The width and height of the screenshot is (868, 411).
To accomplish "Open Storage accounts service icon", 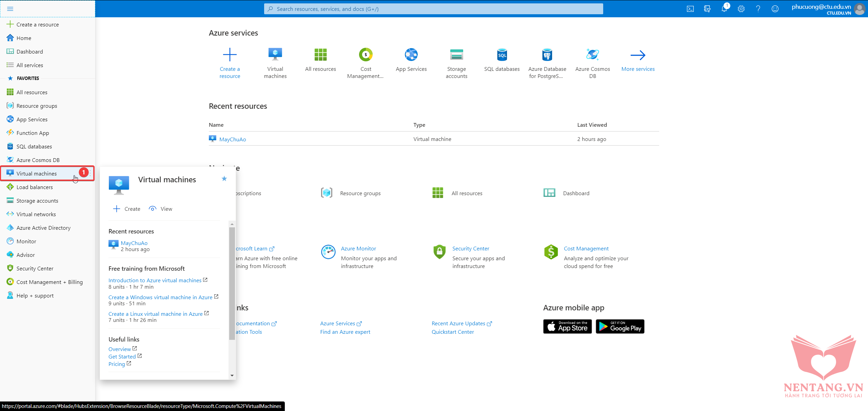I will (456, 55).
